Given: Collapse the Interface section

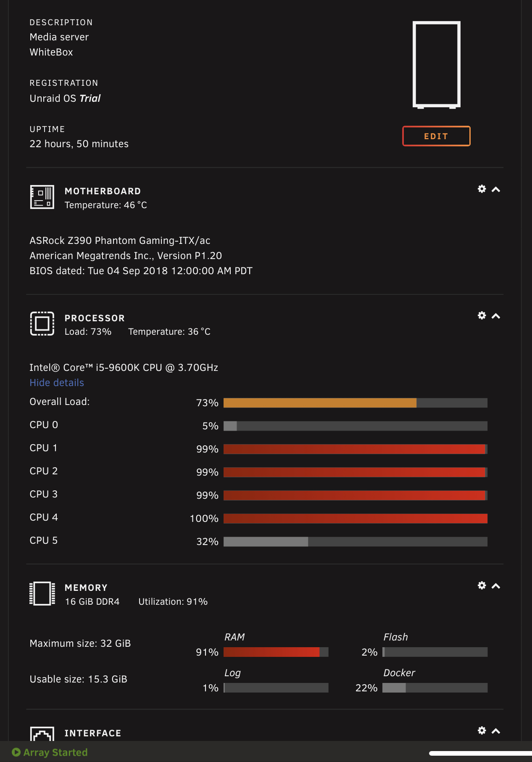Looking at the screenshot, I should [496, 731].
